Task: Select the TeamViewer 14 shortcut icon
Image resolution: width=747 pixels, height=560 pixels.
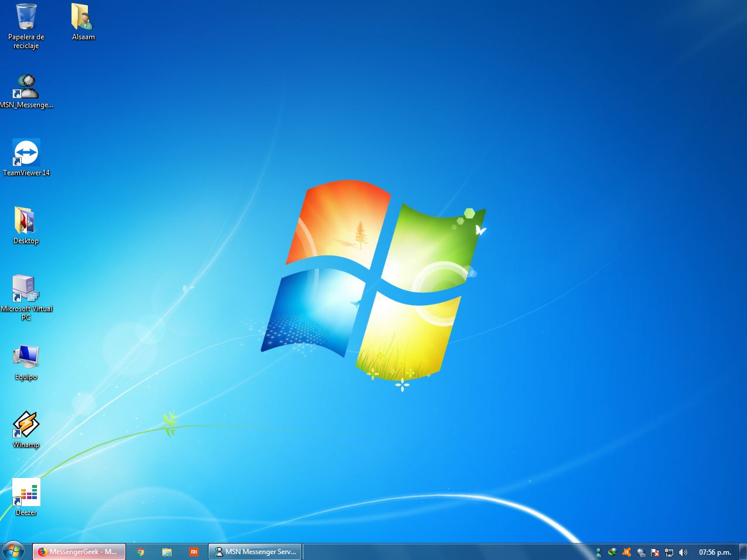Action: point(26,158)
